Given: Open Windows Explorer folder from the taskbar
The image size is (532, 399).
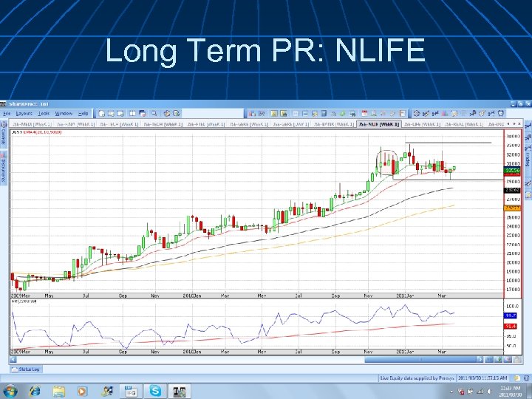Looking at the screenshot, I should coord(58,391).
